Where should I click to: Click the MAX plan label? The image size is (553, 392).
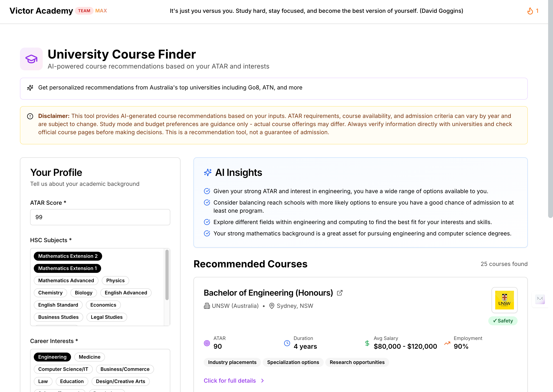[101, 11]
